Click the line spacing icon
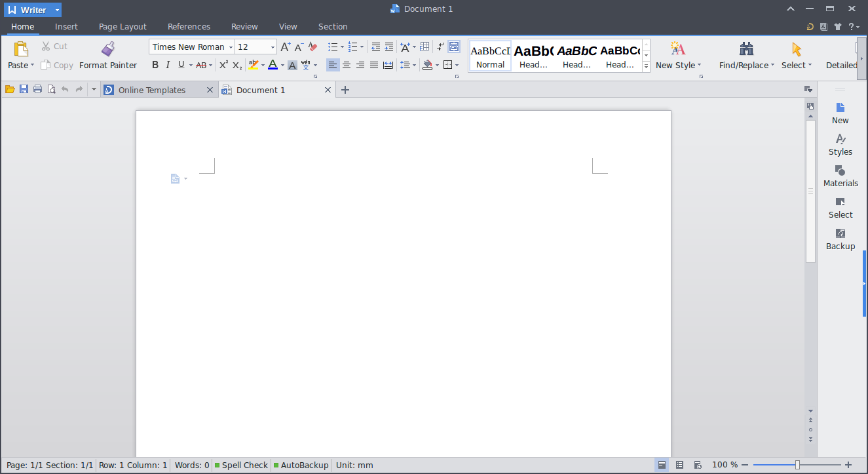This screenshot has width=868, height=474. pyautogui.click(x=405, y=65)
